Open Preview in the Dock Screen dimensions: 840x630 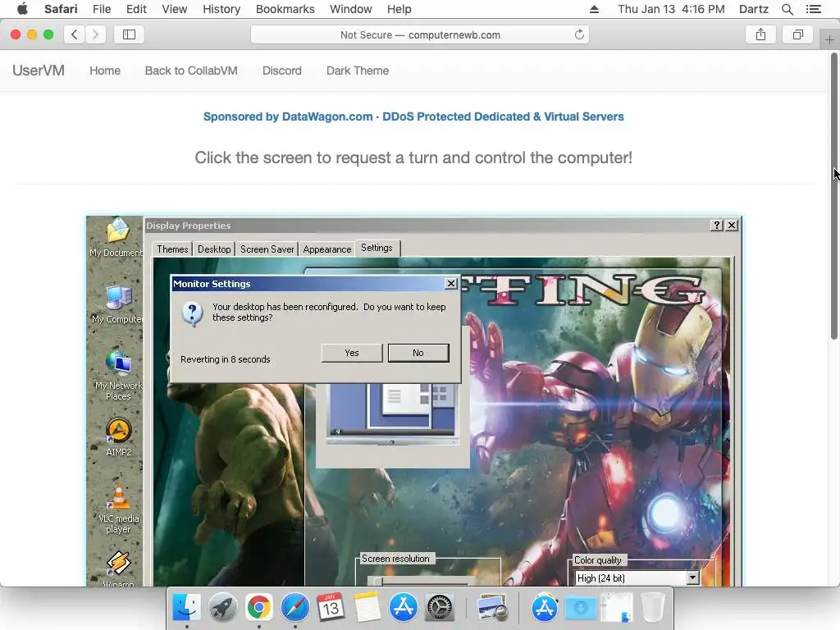[493, 608]
